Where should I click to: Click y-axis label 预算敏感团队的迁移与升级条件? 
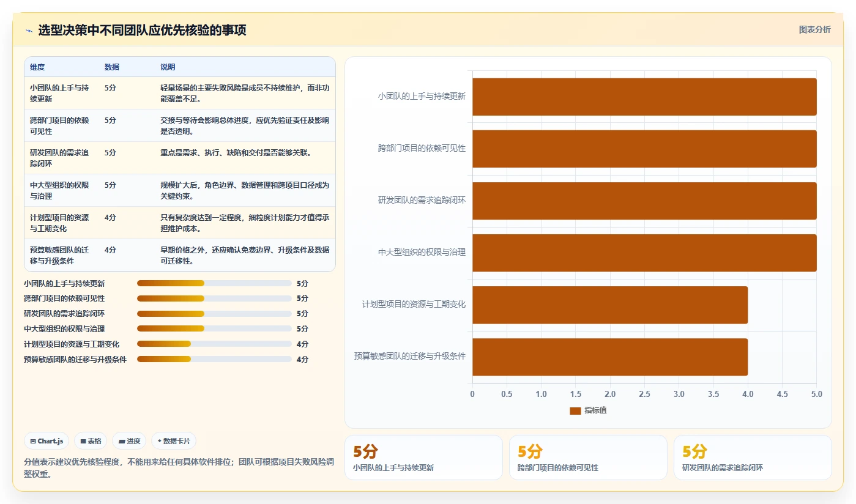410,356
